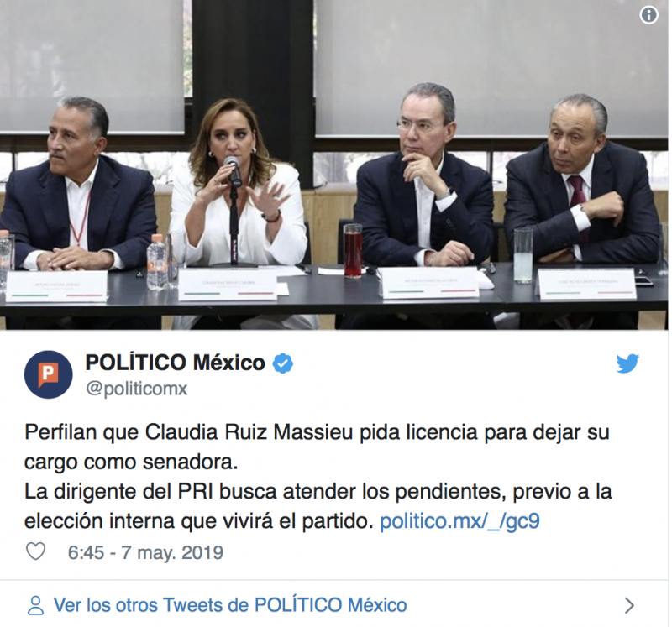Follow the politico.mx/_/gc9 link
672x627 pixels.
[x=459, y=521]
